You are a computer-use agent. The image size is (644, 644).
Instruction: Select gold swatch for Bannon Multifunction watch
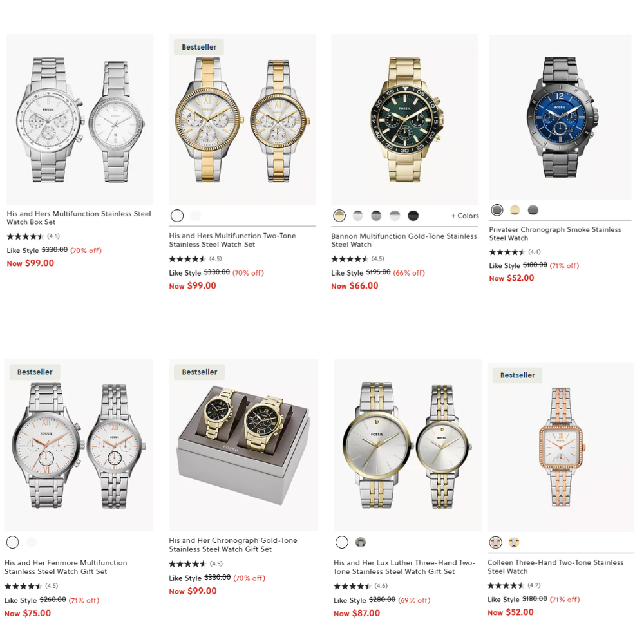coord(339,216)
